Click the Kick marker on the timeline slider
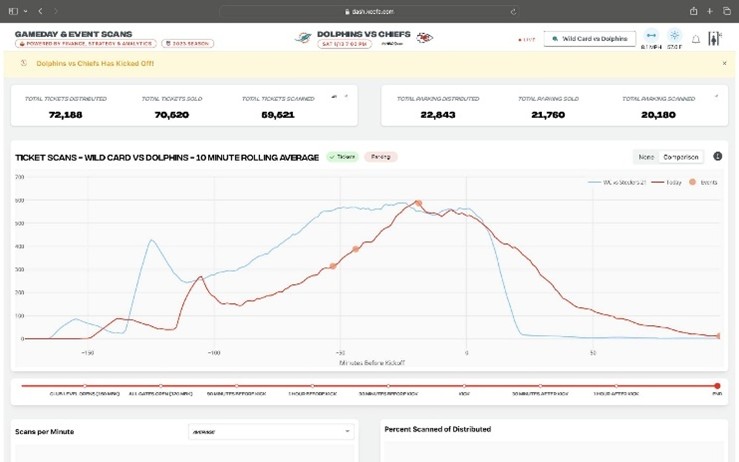 [x=464, y=385]
